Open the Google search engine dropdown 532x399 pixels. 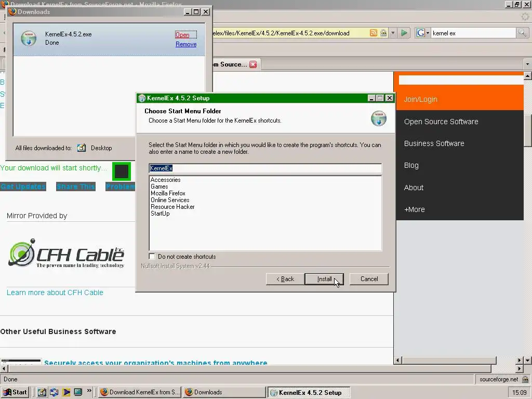423,33
